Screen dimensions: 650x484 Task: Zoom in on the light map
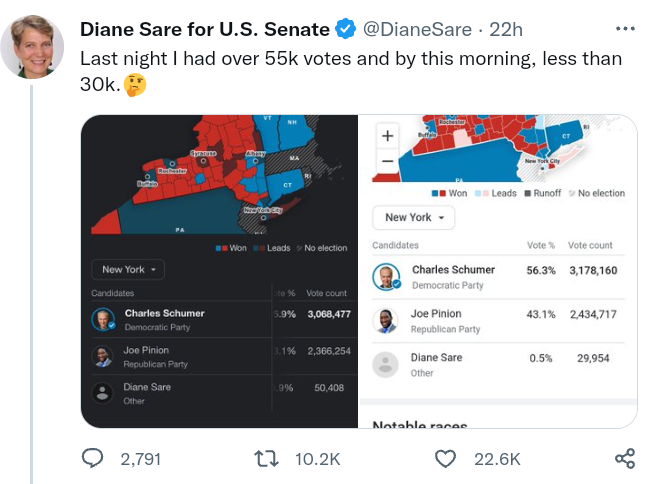(x=388, y=136)
